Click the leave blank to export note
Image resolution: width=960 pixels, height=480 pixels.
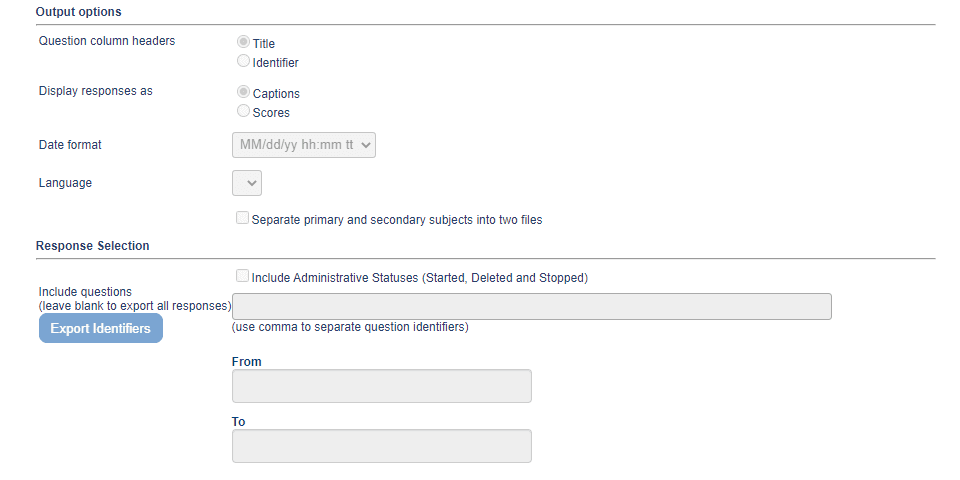tap(135, 305)
